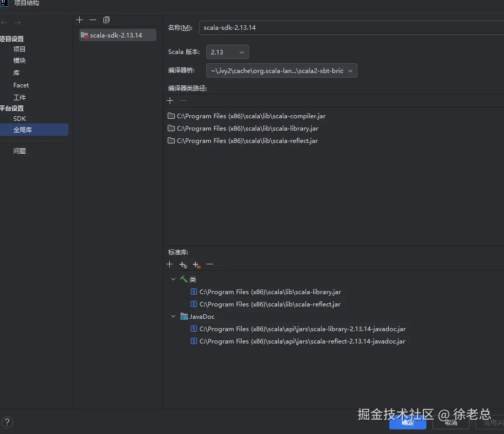This screenshot has height=434, width=504.
Task: Click the JavaDoc folder icon
Action: click(184, 316)
